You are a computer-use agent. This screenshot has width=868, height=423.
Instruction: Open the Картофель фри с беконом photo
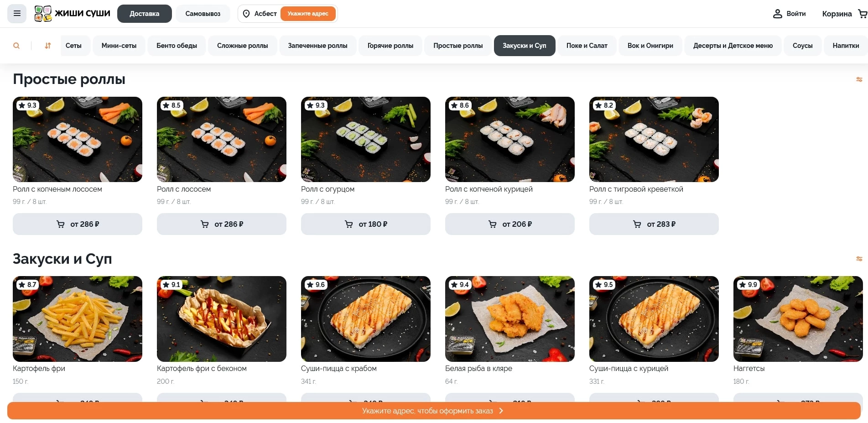point(222,319)
